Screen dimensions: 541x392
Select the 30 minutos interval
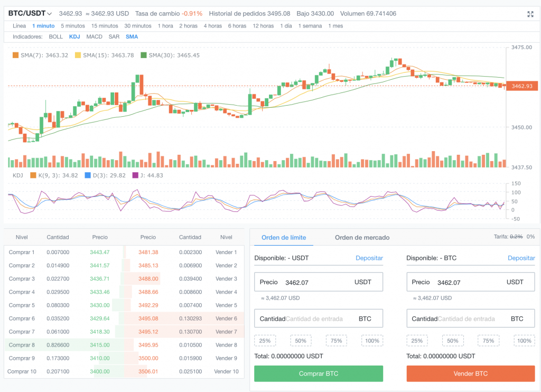[x=138, y=26]
